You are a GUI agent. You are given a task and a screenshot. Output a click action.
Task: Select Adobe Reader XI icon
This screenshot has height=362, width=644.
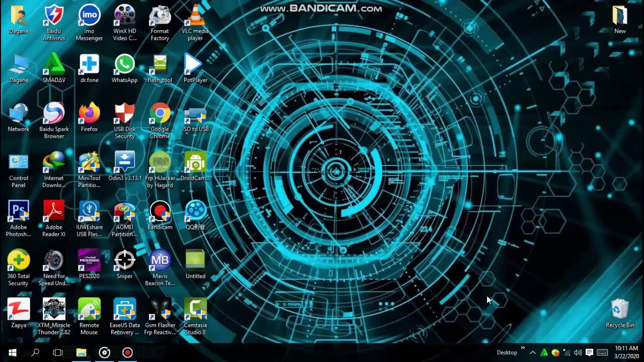pos(54,219)
